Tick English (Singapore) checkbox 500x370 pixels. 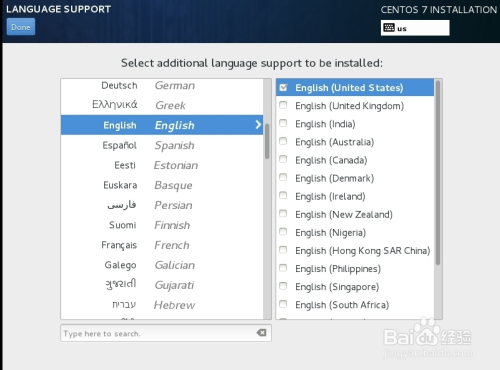[x=283, y=286]
